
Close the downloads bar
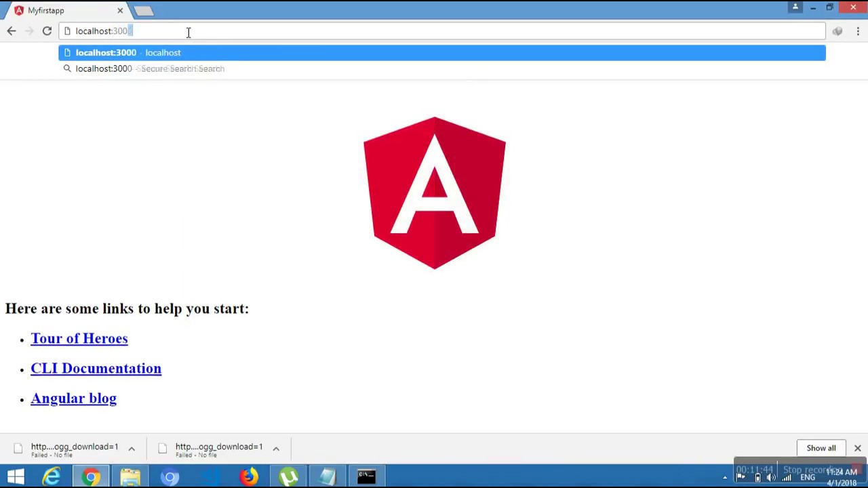point(858,448)
